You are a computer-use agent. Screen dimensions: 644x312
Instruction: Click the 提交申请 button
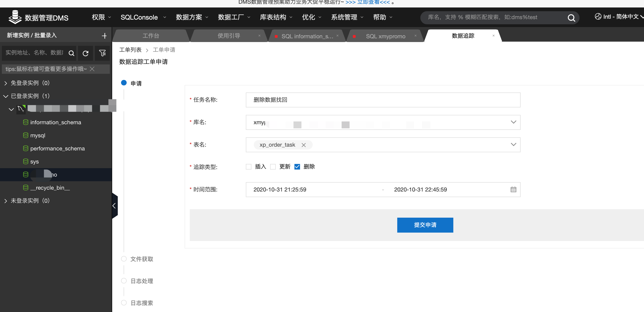pos(425,225)
